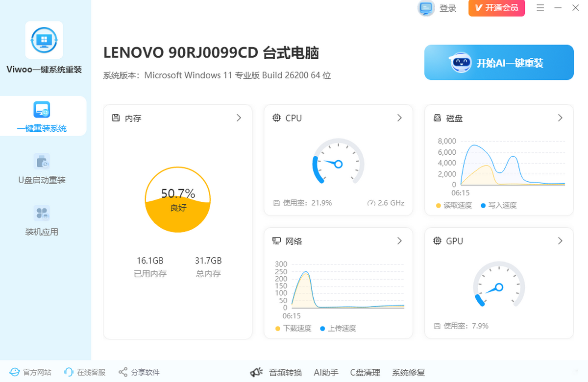This screenshot has width=588, height=382.
Task: Click the 登录 link
Action: click(448, 8)
